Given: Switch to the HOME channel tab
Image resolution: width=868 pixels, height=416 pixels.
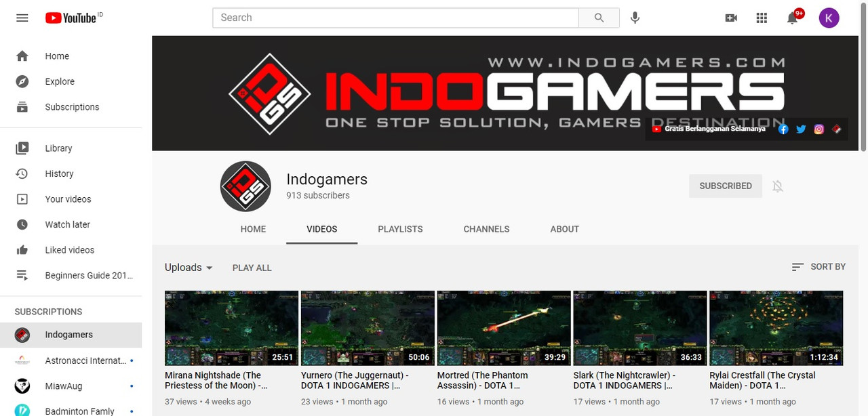Looking at the screenshot, I should (253, 229).
